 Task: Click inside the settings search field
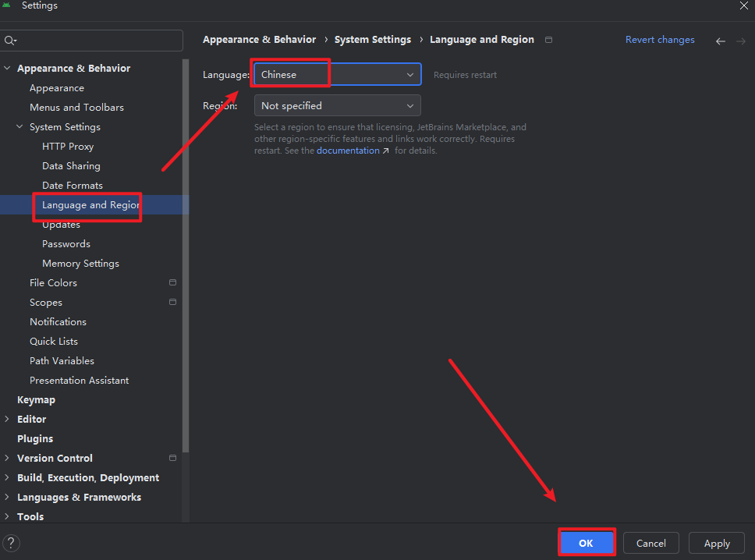tap(97, 41)
